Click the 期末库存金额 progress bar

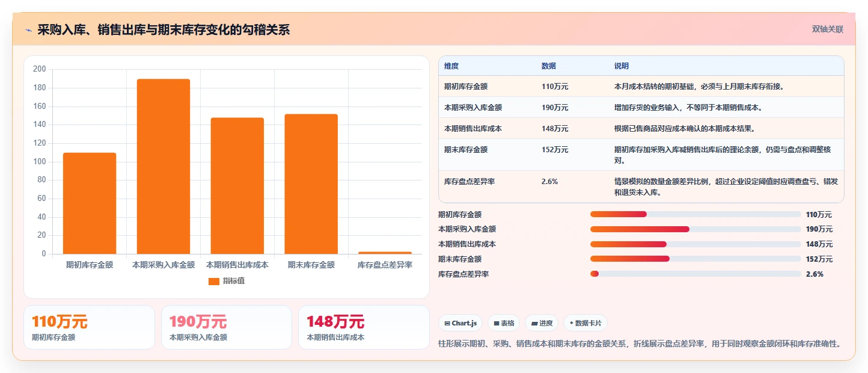tap(695, 259)
